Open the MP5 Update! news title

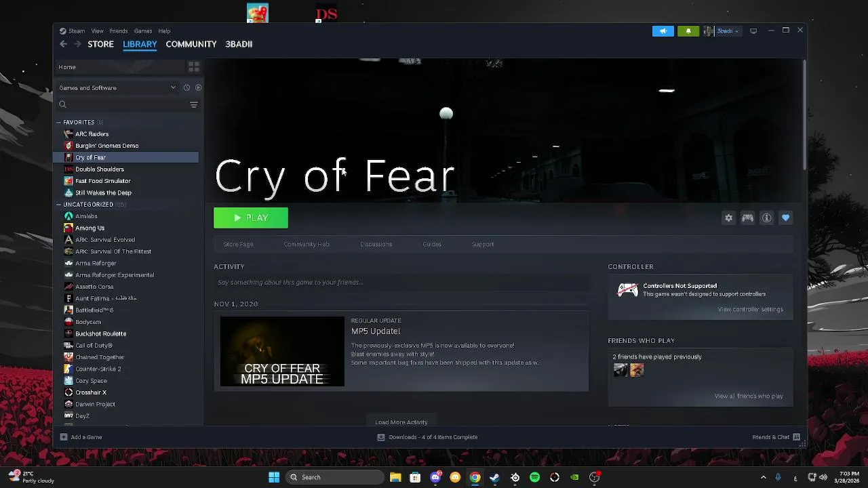(376, 331)
